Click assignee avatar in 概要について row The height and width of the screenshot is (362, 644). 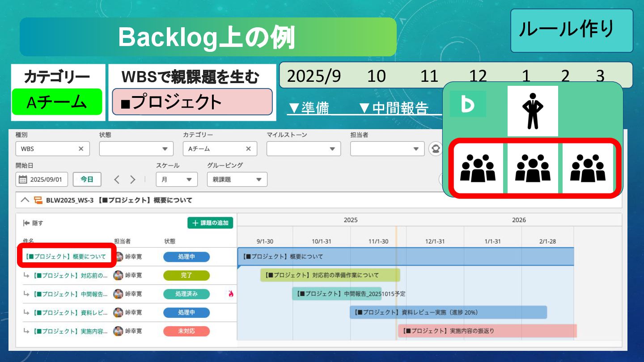[x=119, y=257]
